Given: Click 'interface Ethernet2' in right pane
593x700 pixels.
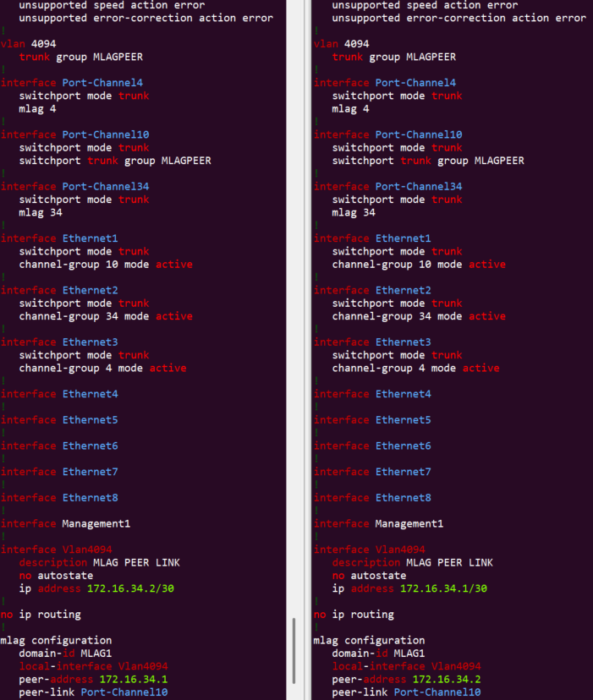Looking at the screenshot, I should tap(372, 290).
